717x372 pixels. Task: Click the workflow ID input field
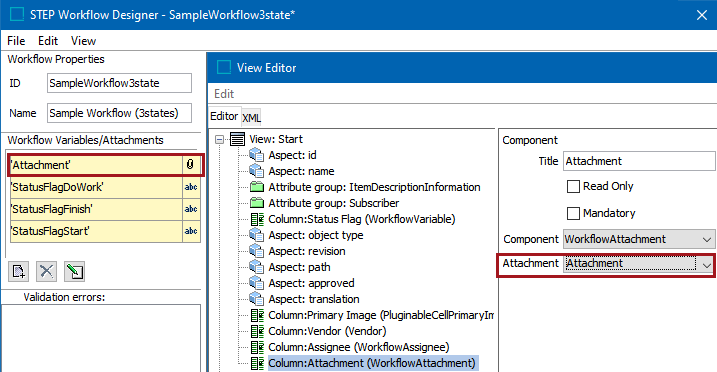coord(119,83)
